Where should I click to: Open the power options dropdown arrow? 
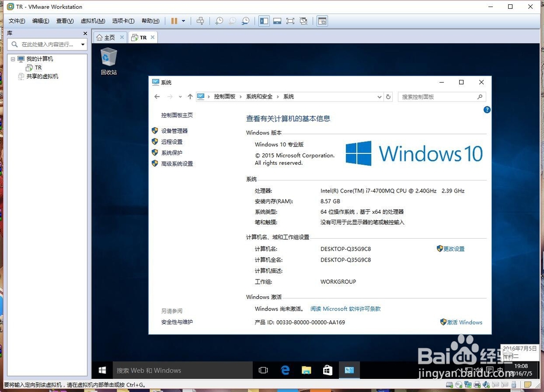[183, 21]
